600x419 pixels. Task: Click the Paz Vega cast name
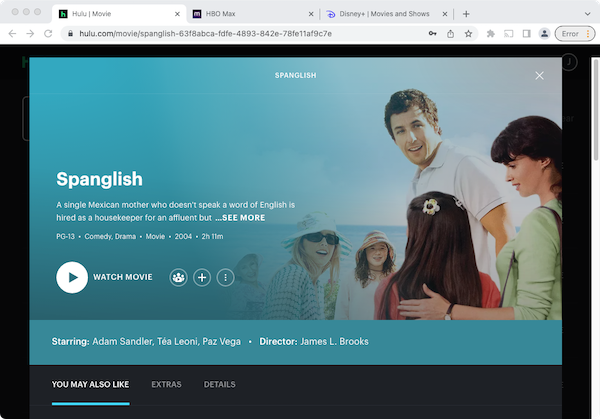(222, 341)
